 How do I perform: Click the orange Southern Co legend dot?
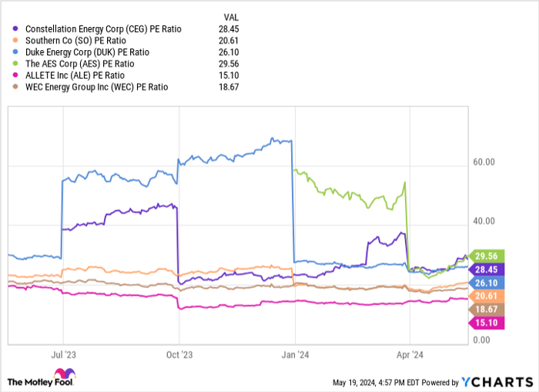pyautogui.click(x=16, y=41)
